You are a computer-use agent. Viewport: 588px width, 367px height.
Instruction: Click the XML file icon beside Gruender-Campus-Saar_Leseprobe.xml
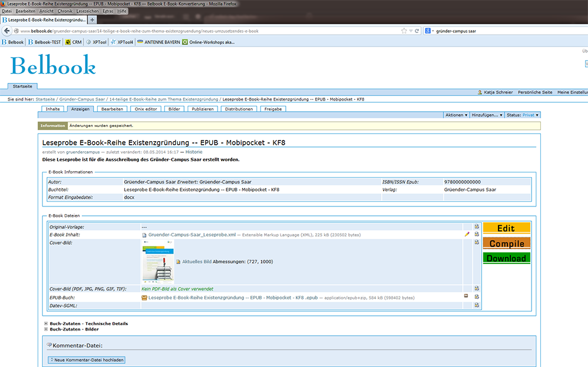pos(145,235)
